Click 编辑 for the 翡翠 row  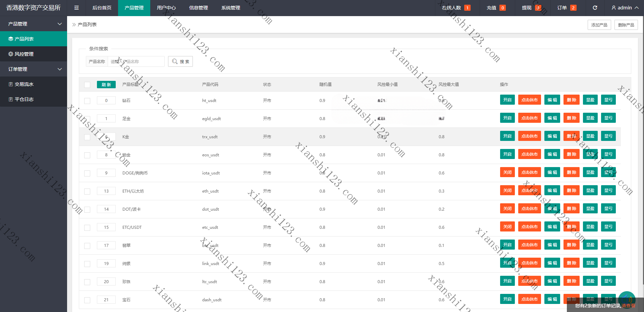click(x=552, y=245)
